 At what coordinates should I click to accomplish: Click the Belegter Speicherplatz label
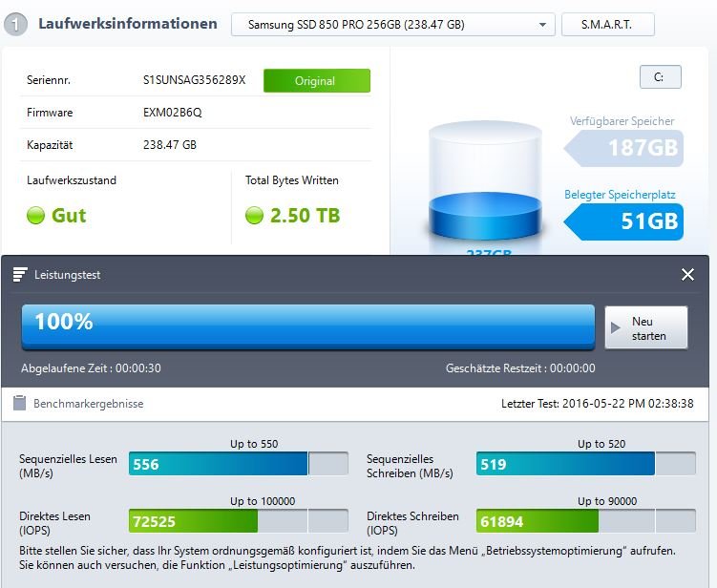[620, 195]
